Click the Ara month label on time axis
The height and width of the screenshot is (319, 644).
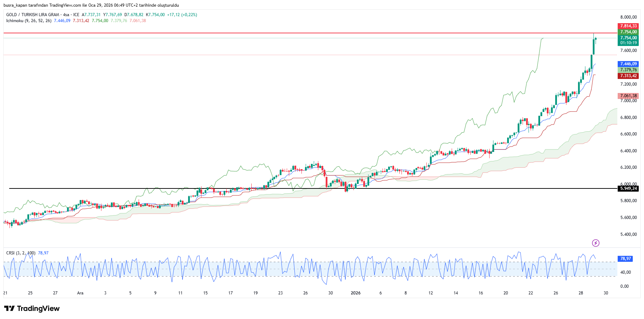[80, 293]
